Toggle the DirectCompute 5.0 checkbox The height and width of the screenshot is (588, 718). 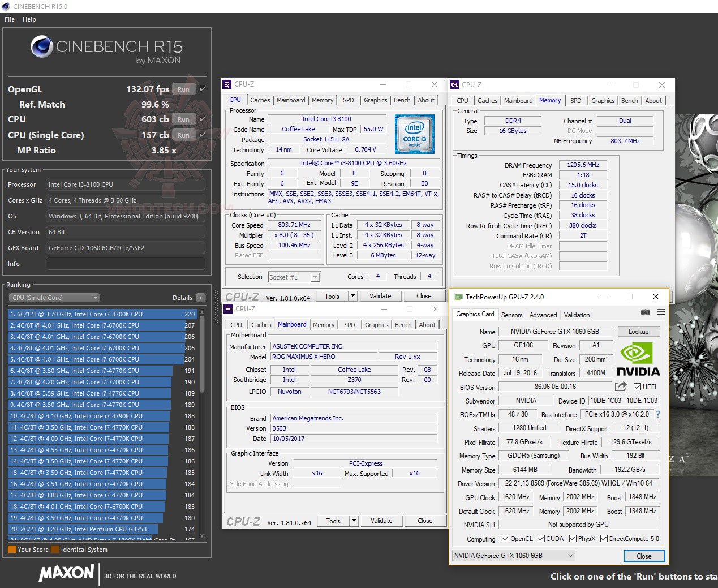[x=604, y=539]
